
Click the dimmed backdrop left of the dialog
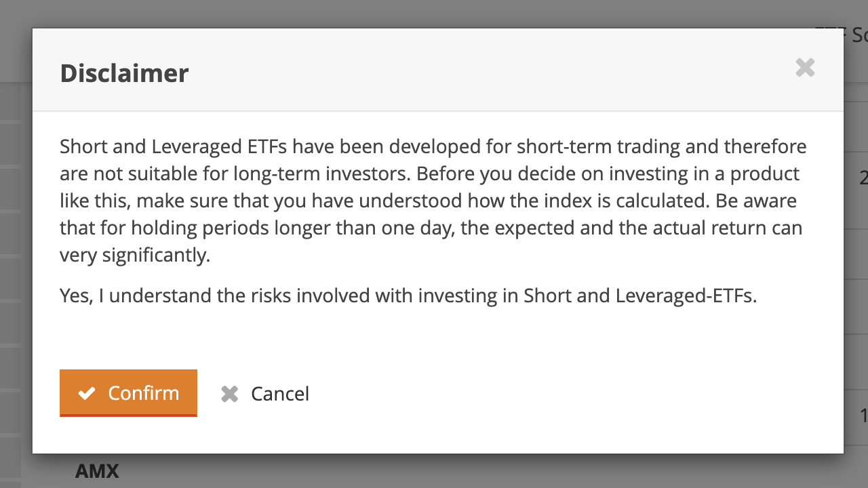click(15, 271)
